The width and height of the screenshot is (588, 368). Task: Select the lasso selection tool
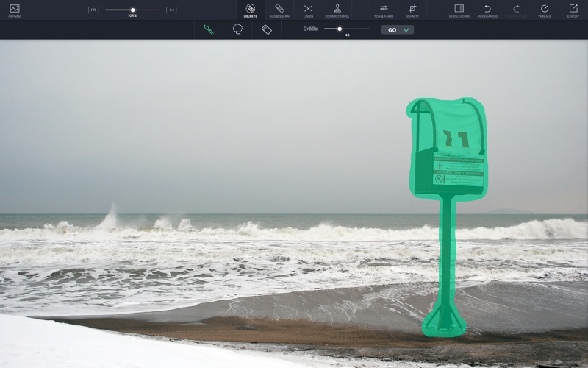pyautogui.click(x=237, y=29)
